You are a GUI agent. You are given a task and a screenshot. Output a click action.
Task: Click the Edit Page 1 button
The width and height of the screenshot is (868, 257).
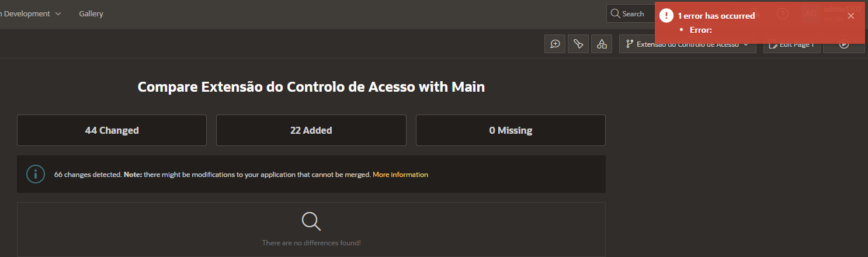pyautogui.click(x=792, y=44)
